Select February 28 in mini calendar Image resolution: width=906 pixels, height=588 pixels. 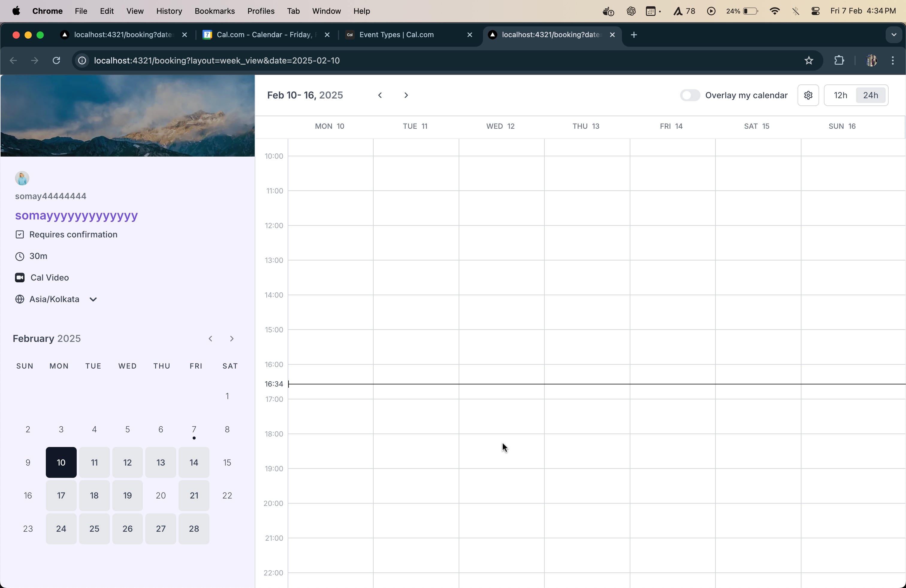[x=194, y=529]
